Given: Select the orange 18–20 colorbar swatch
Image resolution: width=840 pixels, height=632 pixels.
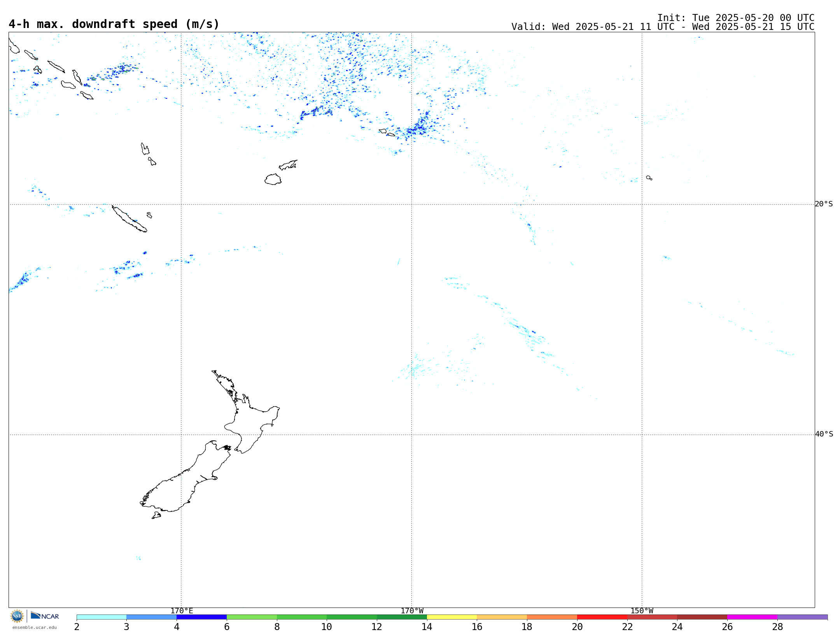Looking at the screenshot, I should click(552, 617).
